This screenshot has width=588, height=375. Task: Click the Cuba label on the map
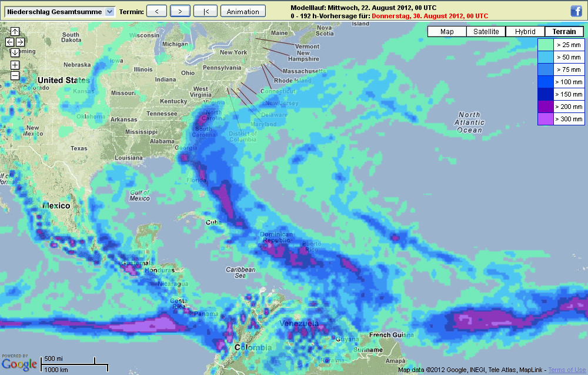click(213, 222)
